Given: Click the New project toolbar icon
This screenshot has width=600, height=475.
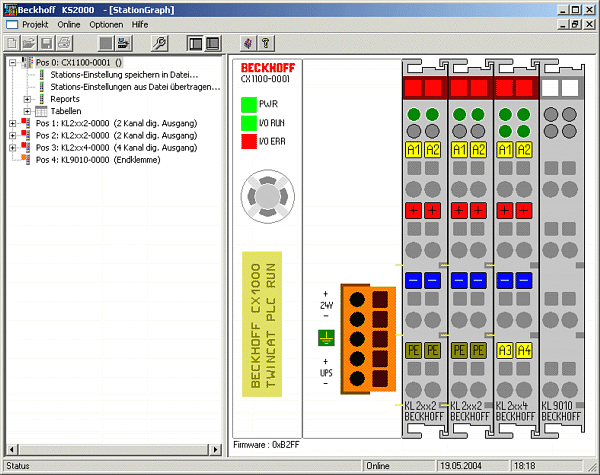Looking at the screenshot, I should (x=12, y=43).
